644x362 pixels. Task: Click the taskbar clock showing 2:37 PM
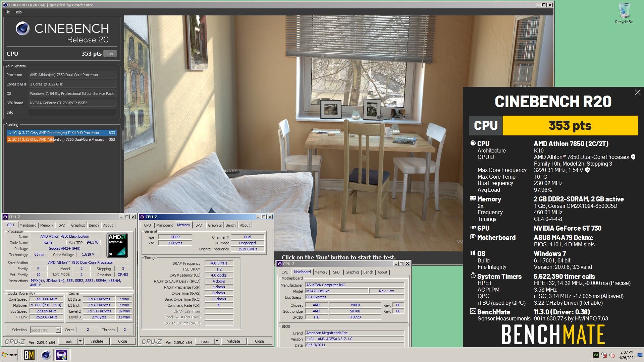(x=627, y=355)
